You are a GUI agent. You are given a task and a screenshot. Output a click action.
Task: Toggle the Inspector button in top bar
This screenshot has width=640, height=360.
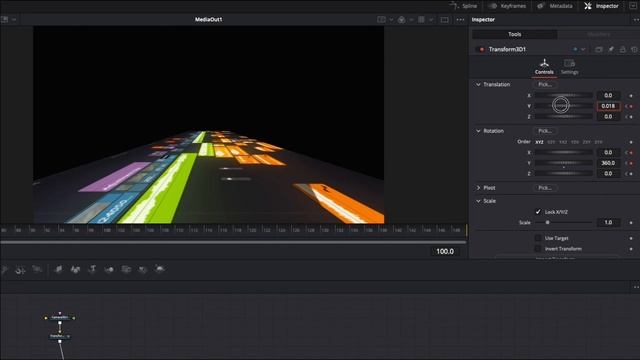601,6
